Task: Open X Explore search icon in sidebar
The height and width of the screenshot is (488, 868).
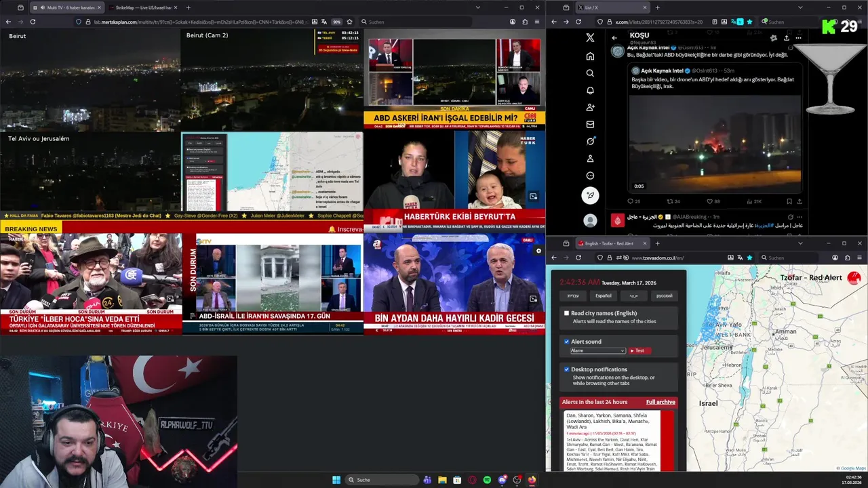Action: coord(590,73)
